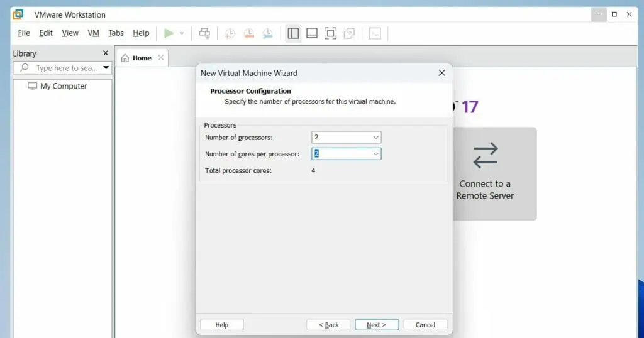
Task: Open the power options dropdown arrow beside play
Action: 182,33
